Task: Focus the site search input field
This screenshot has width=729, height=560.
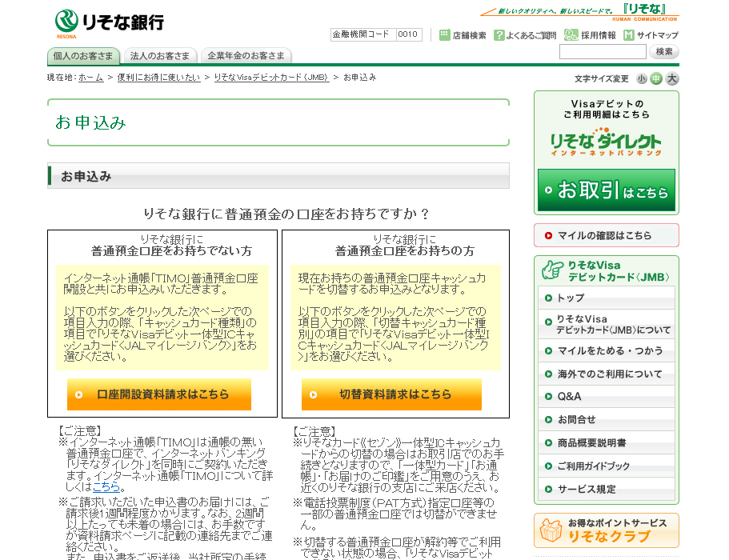Action: coord(603,51)
